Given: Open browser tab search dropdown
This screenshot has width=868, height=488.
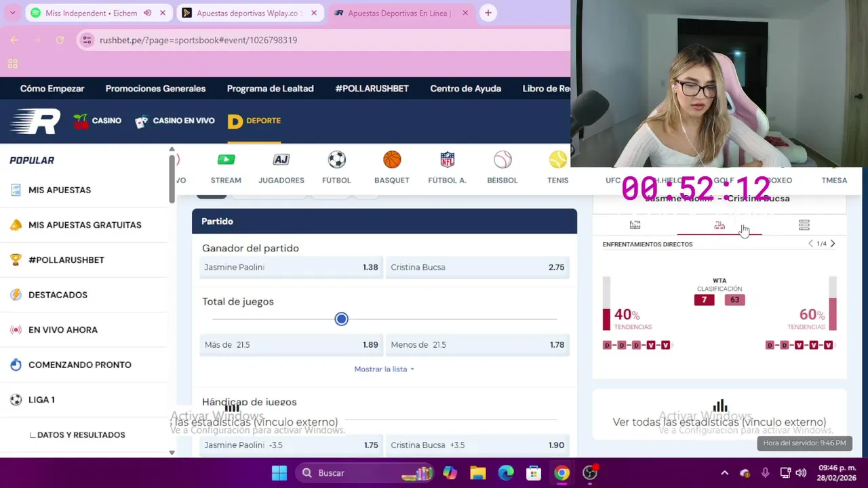Looking at the screenshot, I should [12, 13].
